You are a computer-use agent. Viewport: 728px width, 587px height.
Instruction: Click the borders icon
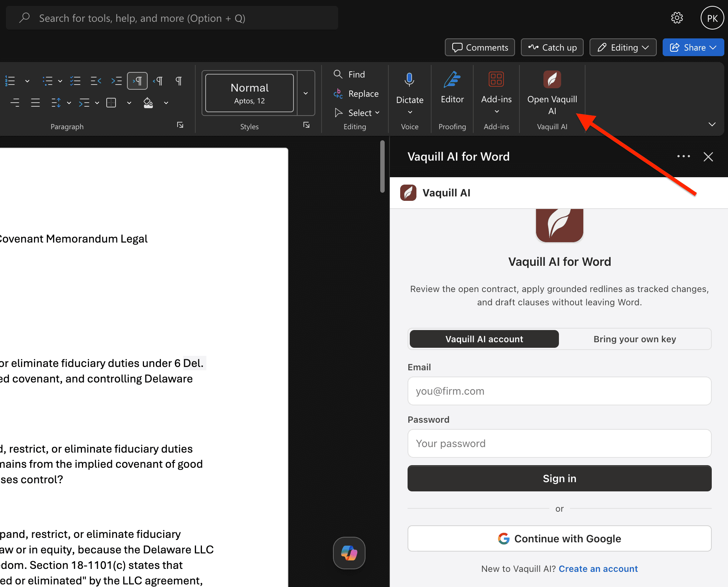coord(111,103)
